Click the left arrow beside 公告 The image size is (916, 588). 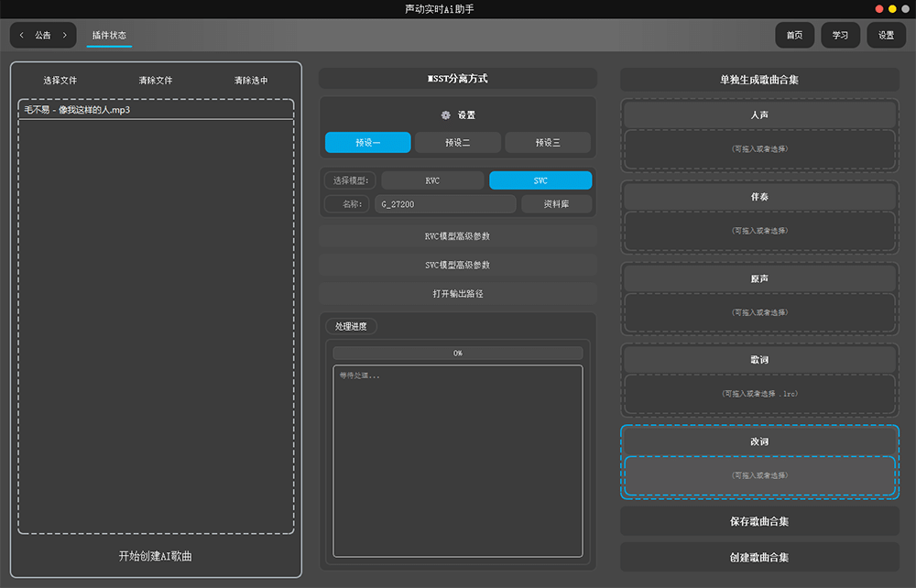[22, 36]
